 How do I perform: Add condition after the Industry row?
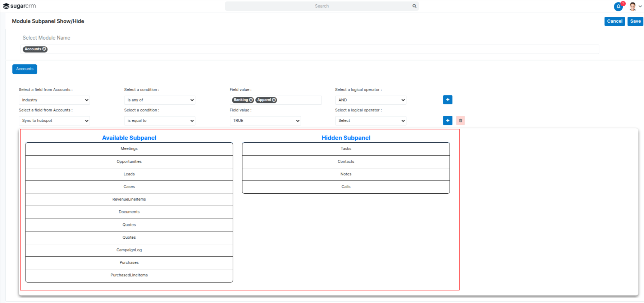point(448,100)
